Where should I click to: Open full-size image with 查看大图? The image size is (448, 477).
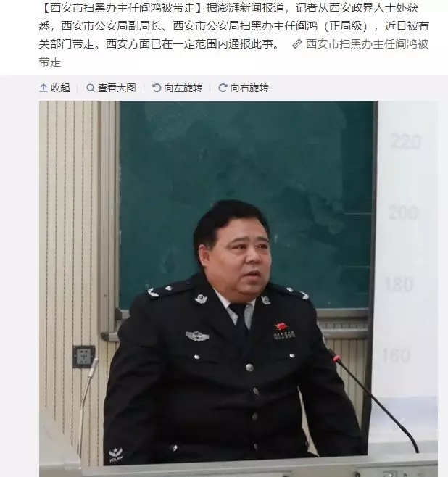[x=117, y=88]
